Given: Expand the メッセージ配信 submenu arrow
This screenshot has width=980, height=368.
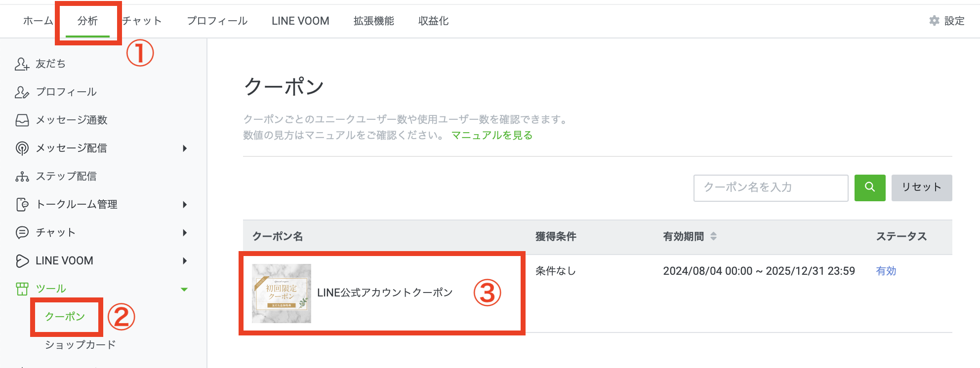Looking at the screenshot, I should pos(185,148).
